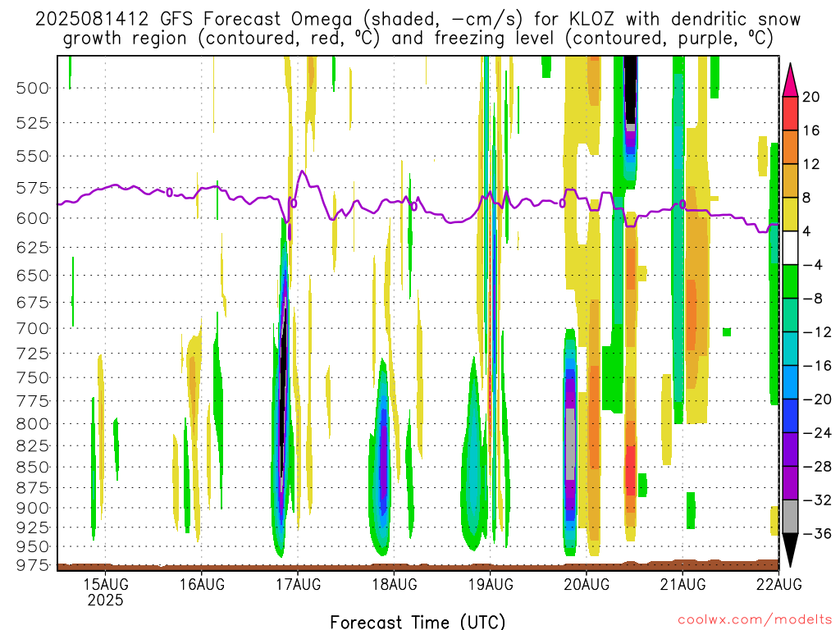Select the 850 pressure level label
The width and height of the screenshot is (840, 630).
pyautogui.click(x=33, y=467)
